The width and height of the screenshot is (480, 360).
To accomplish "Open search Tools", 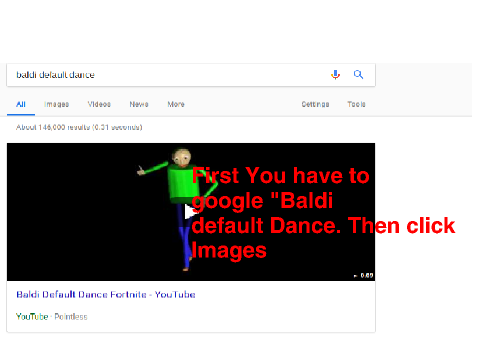I will (356, 104).
